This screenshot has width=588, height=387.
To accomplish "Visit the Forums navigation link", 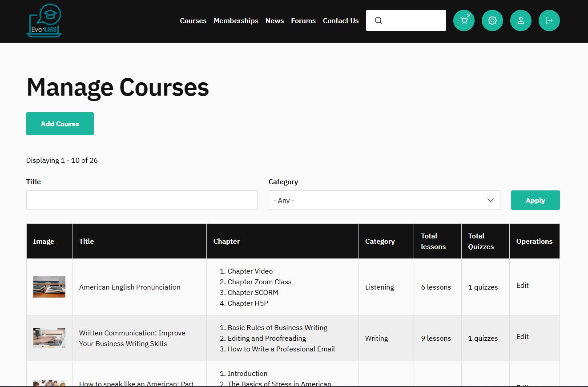I will [x=303, y=21].
